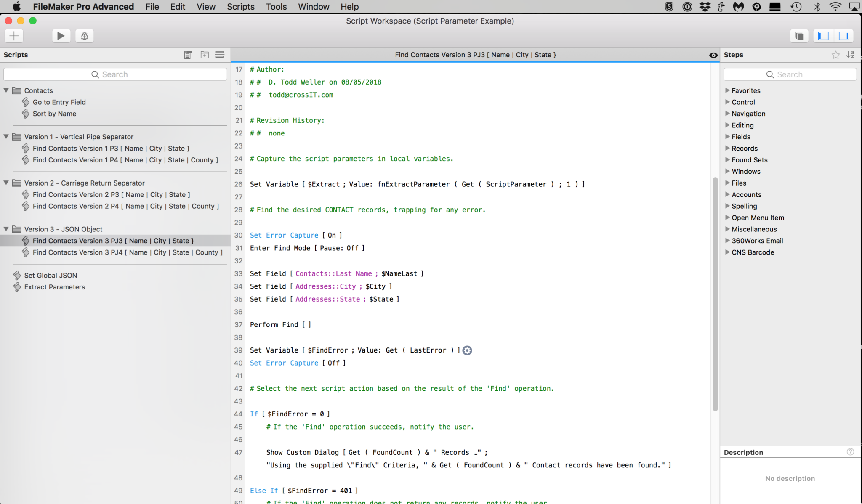Open the View menu

click(x=206, y=7)
